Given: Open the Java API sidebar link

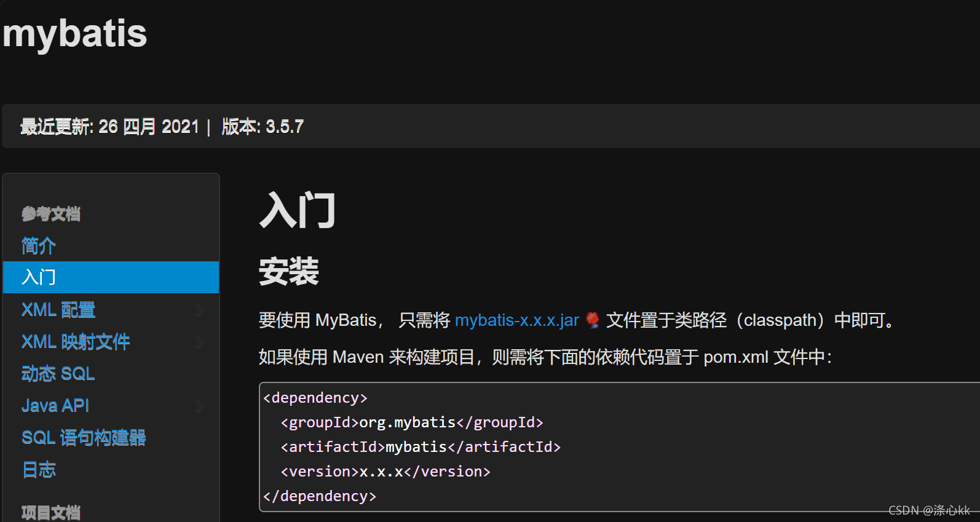Looking at the screenshot, I should click(55, 406).
